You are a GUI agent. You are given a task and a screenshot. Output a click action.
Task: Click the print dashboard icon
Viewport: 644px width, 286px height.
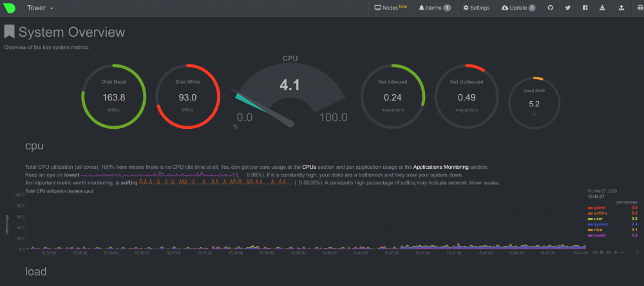(636, 8)
